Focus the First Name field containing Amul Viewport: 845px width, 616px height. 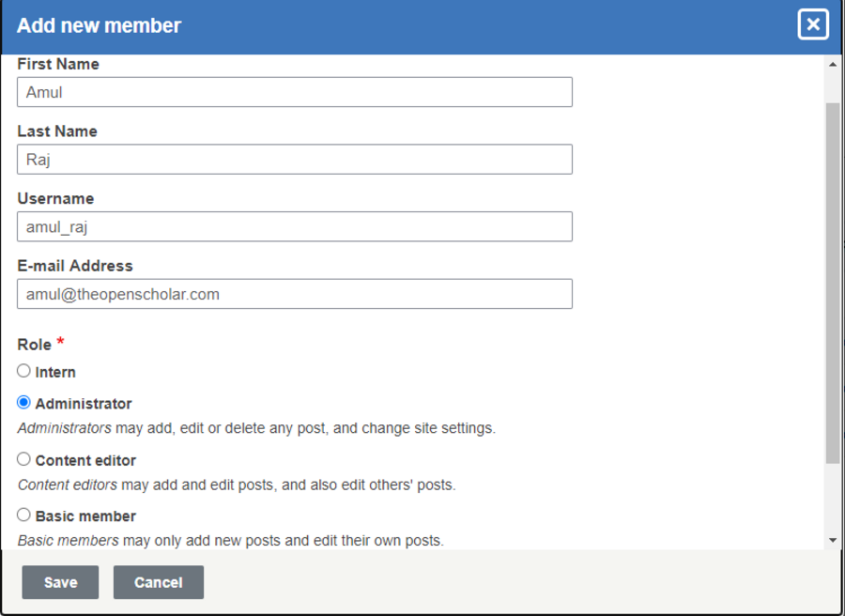294,92
